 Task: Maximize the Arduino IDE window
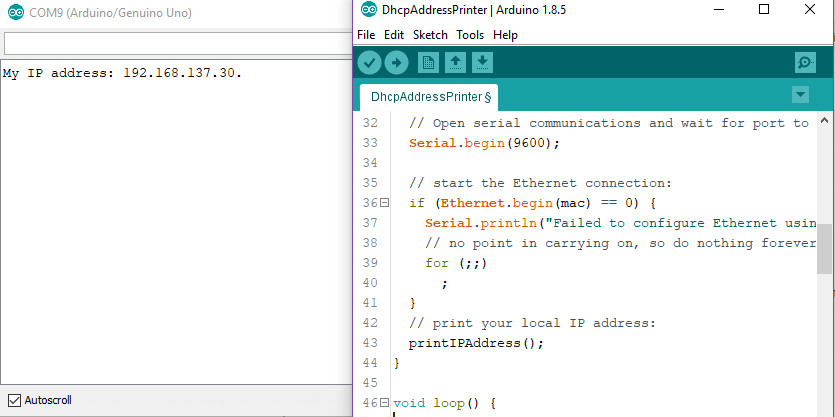(x=764, y=9)
